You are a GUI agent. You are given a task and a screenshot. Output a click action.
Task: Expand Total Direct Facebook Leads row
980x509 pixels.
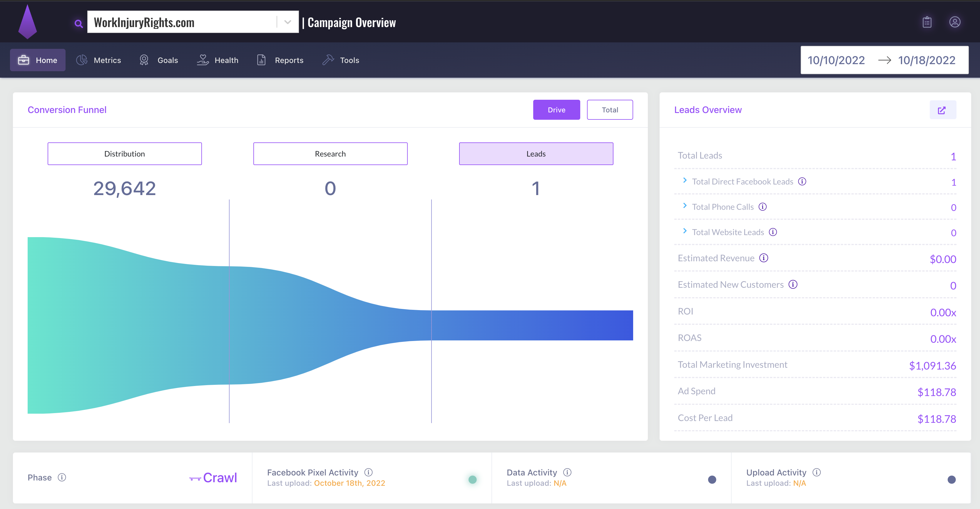[x=685, y=180]
